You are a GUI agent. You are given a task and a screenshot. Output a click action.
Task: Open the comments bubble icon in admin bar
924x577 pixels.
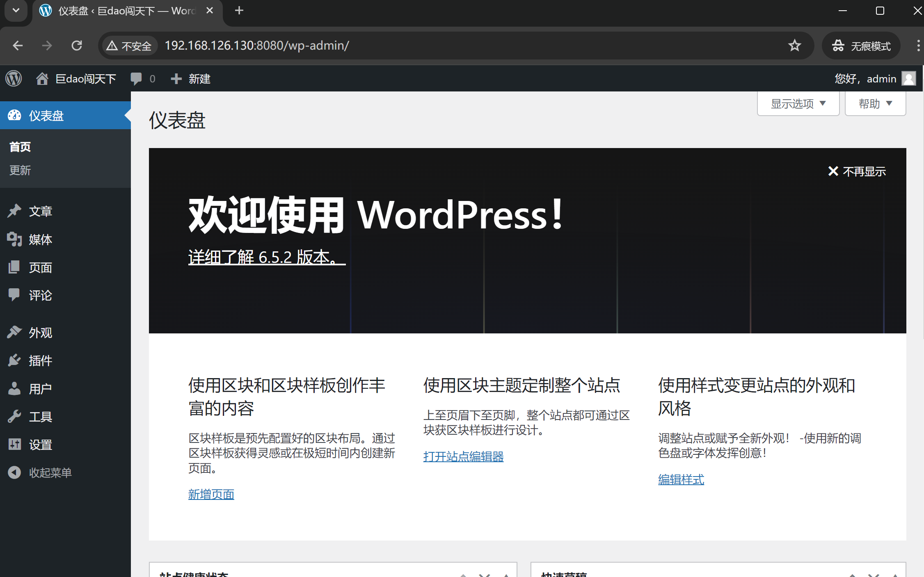tap(136, 78)
